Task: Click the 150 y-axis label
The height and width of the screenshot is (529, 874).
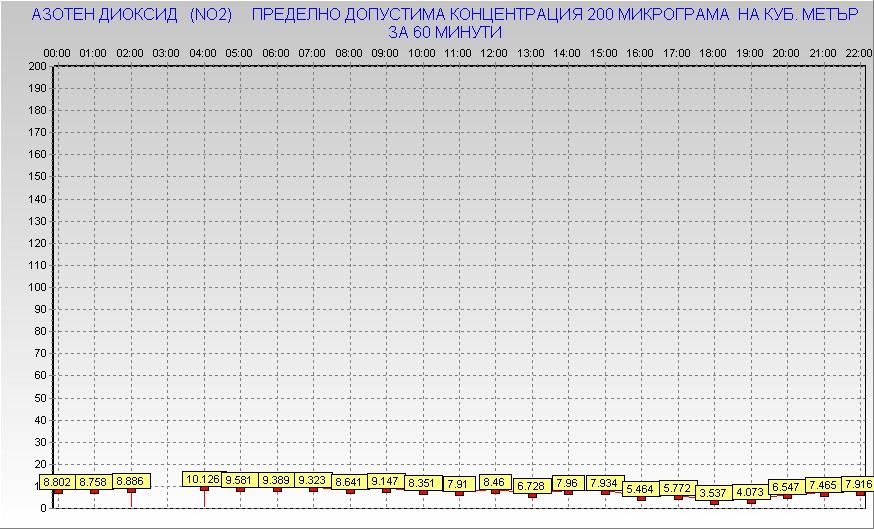Action: tap(38, 177)
